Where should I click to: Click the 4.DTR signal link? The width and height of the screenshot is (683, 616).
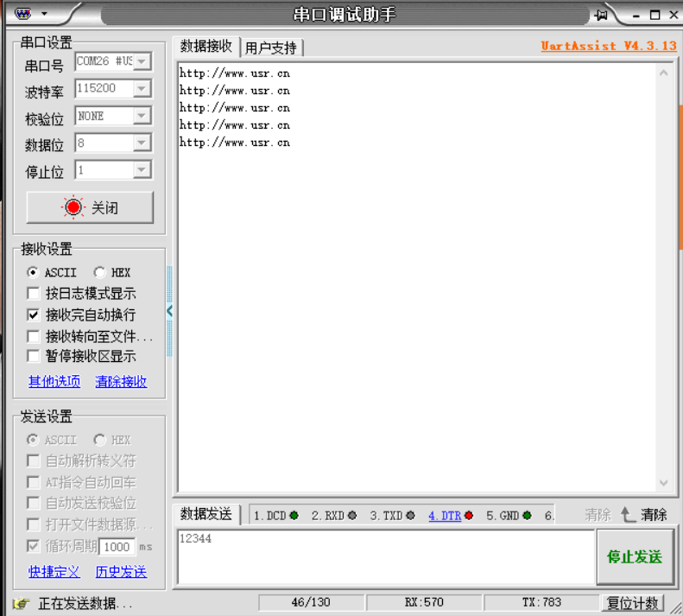445,516
